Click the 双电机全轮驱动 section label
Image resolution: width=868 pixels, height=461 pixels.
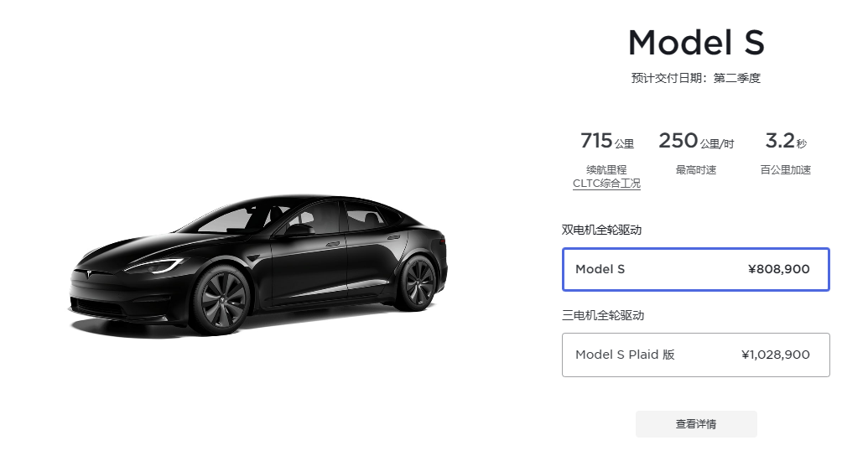[602, 230]
